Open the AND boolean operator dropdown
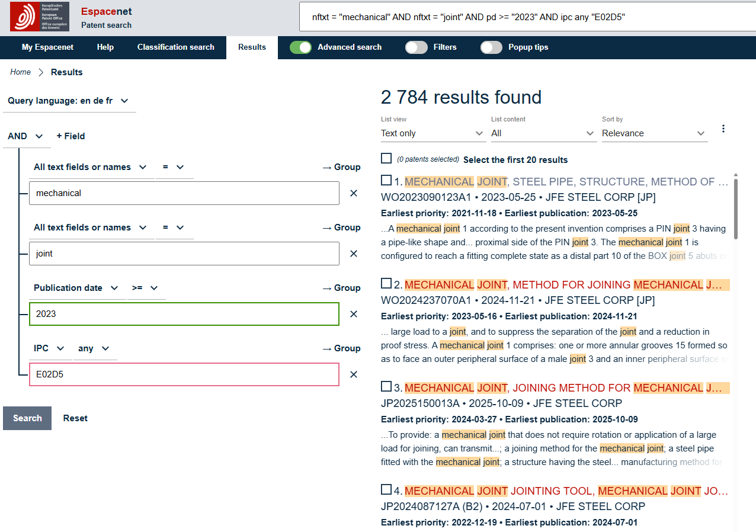The image size is (756, 532). pos(26,136)
